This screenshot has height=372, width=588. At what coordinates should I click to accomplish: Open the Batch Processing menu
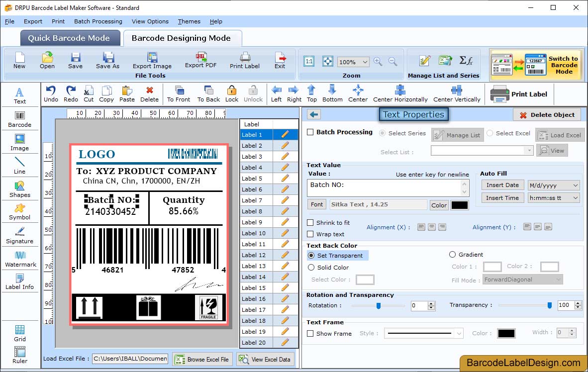98,21
